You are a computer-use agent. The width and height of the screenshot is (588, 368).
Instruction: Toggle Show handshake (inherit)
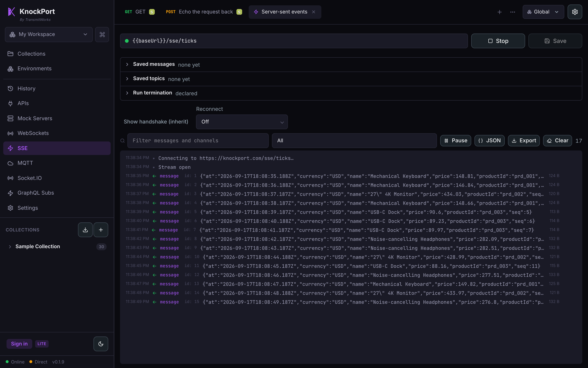[156, 122]
